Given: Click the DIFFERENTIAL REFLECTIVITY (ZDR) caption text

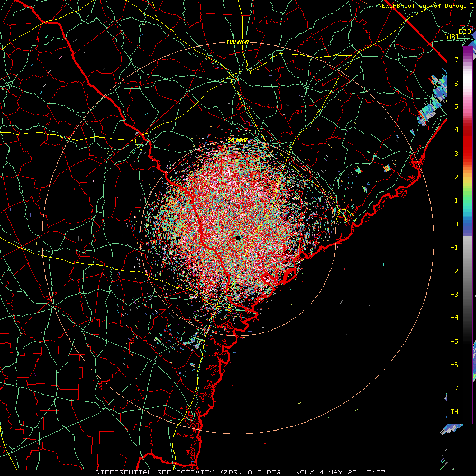Looking at the screenshot, I should coord(169,472).
